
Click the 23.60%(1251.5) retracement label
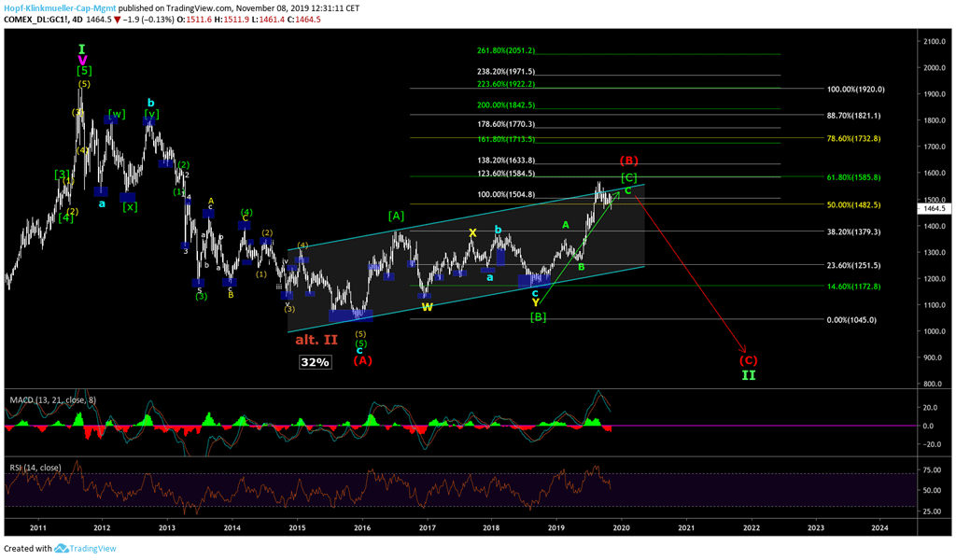(853, 266)
